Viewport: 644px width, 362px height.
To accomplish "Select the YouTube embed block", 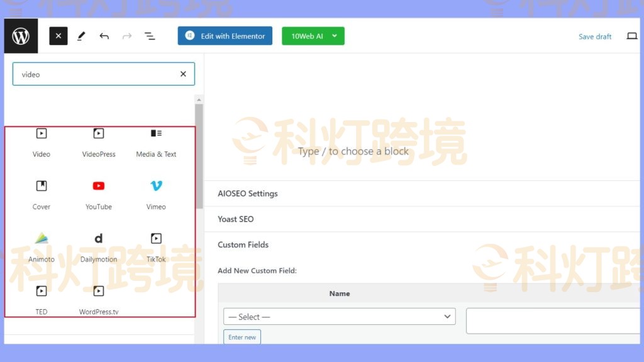I will coord(98,194).
